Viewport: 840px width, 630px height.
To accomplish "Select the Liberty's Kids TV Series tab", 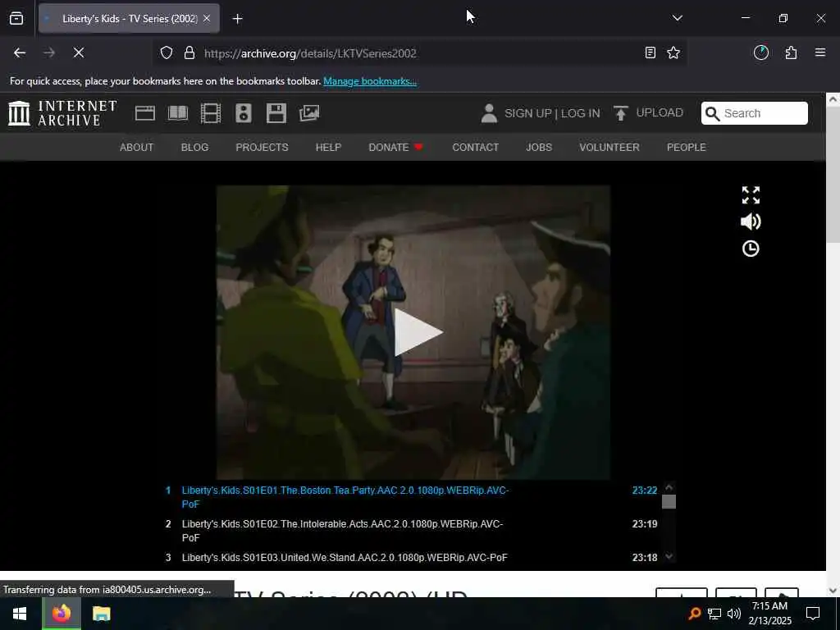I will coord(129,18).
